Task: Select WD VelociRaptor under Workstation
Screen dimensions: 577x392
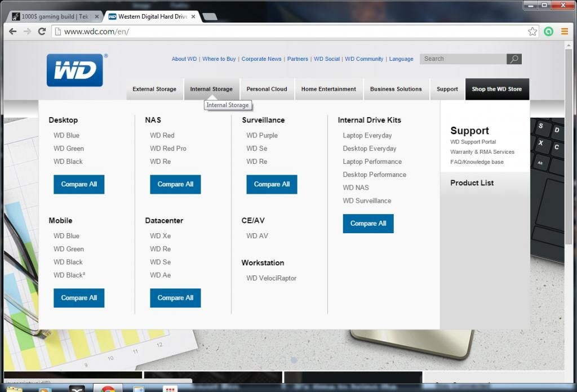Action: click(272, 278)
